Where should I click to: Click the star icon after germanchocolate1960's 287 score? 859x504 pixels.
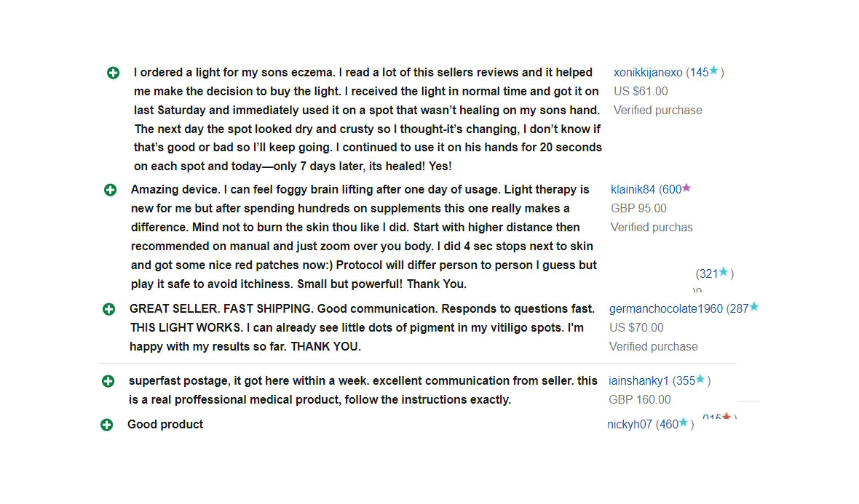(754, 307)
